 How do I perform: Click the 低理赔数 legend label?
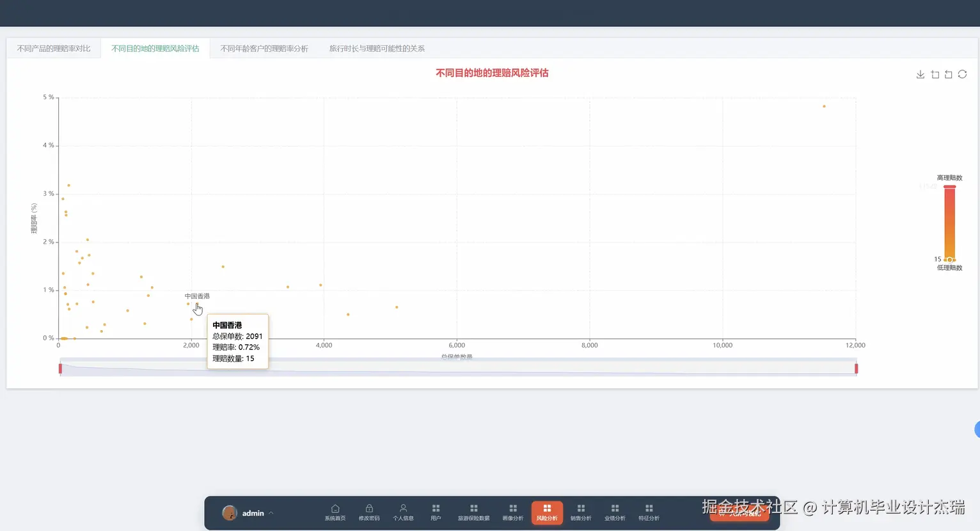(949, 268)
